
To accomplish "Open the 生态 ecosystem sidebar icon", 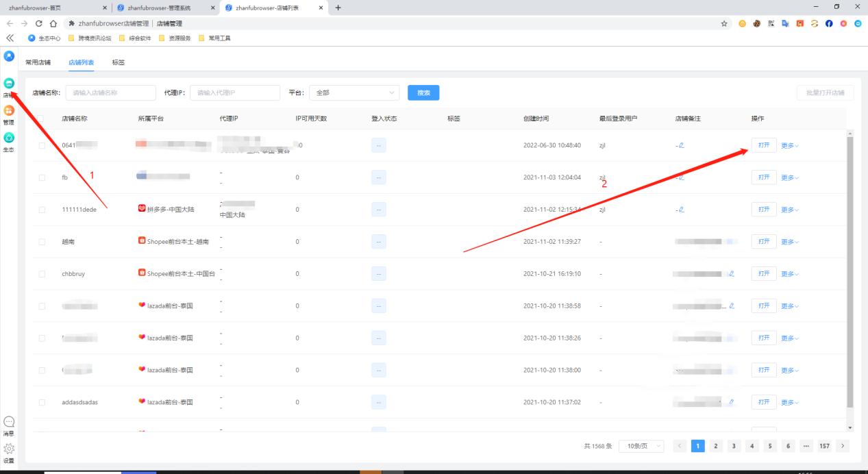I will [9, 137].
